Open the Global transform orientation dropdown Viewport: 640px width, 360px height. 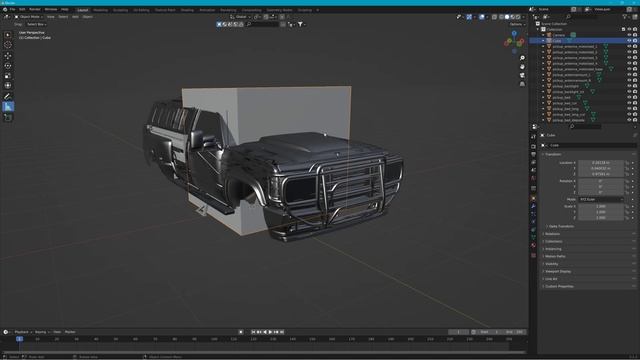click(240, 17)
